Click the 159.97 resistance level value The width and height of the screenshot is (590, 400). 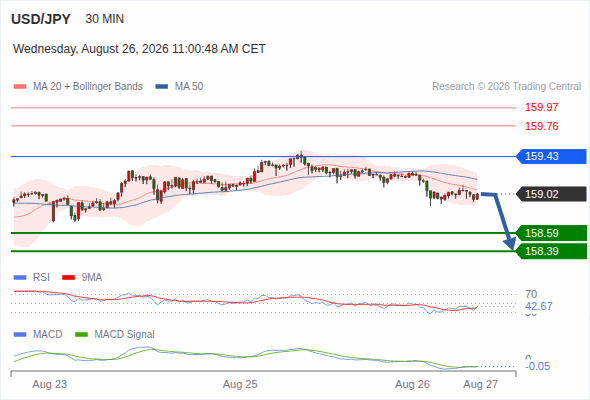[541, 107]
